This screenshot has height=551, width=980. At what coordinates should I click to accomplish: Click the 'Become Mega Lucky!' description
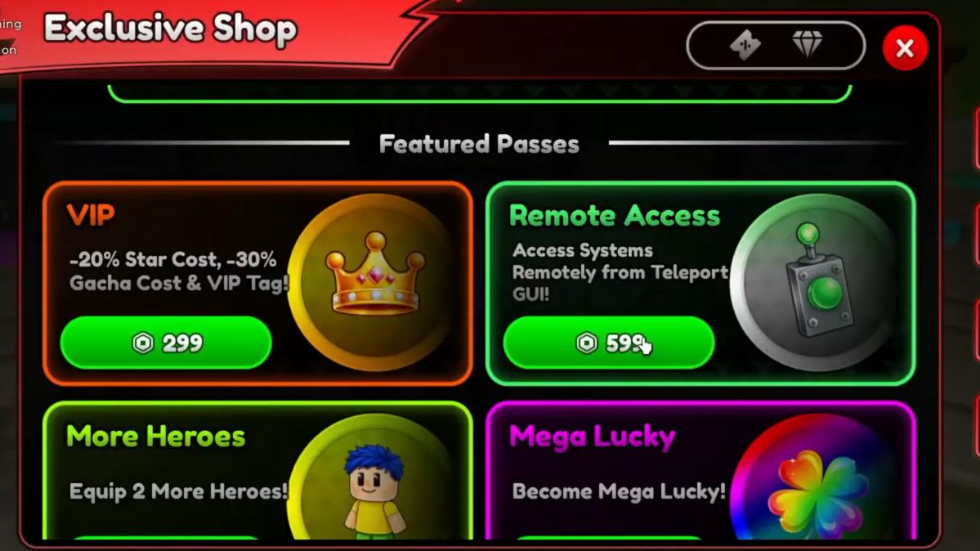pyautogui.click(x=619, y=491)
